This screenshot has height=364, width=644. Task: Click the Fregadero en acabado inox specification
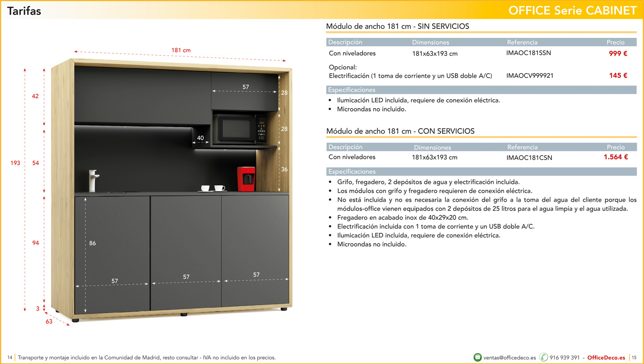point(403,217)
